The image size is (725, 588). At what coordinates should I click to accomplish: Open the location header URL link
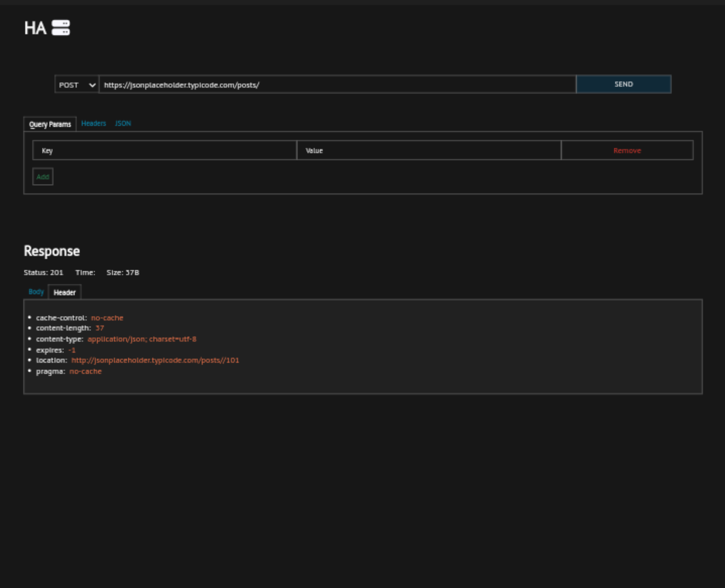155,360
